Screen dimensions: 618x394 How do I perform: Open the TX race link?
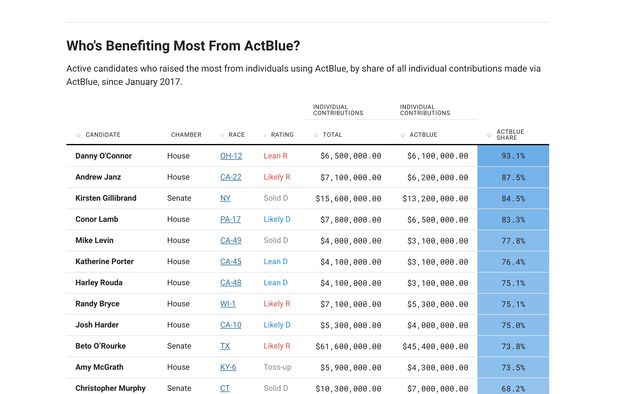225,346
